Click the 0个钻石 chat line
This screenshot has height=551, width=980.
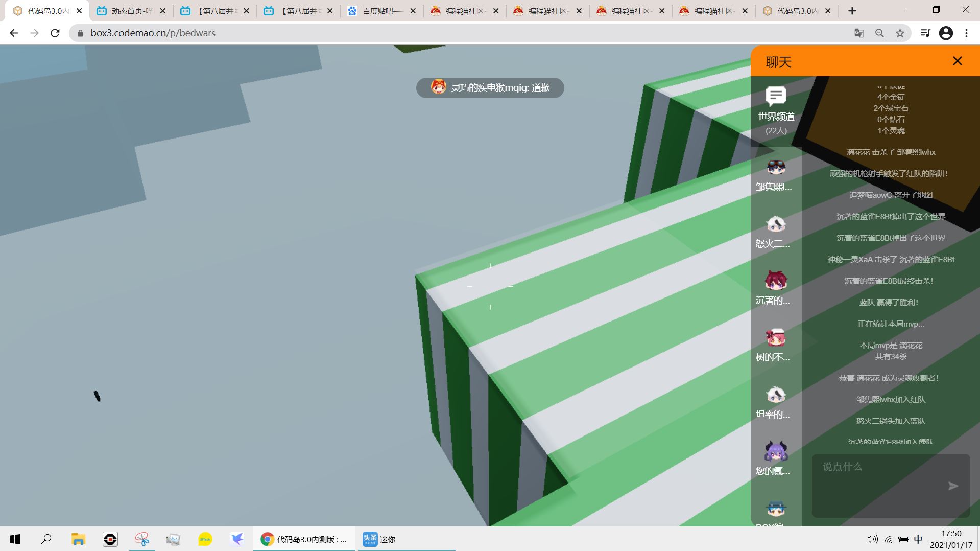tap(891, 120)
